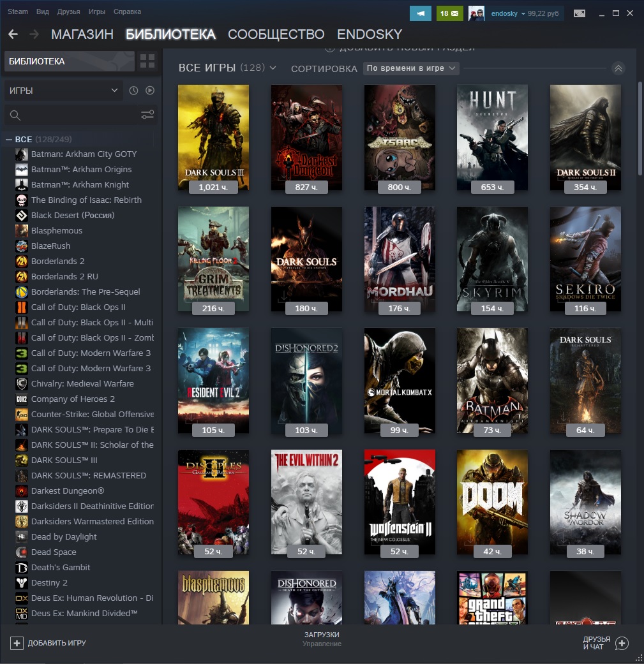This screenshot has width=644, height=664.
Task: Open the Darkest Dungeon cover thumbnail
Action: (x=307, y=138)
